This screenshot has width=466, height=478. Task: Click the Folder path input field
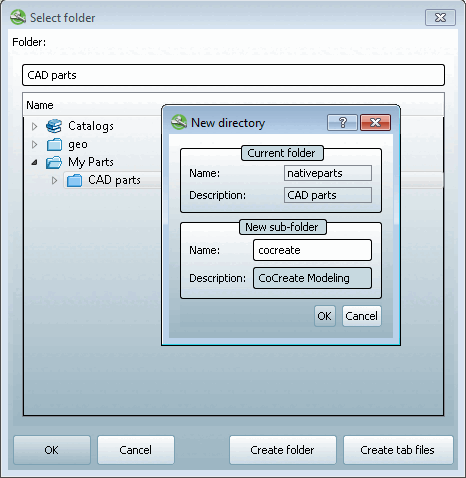(x=233, y=75)
